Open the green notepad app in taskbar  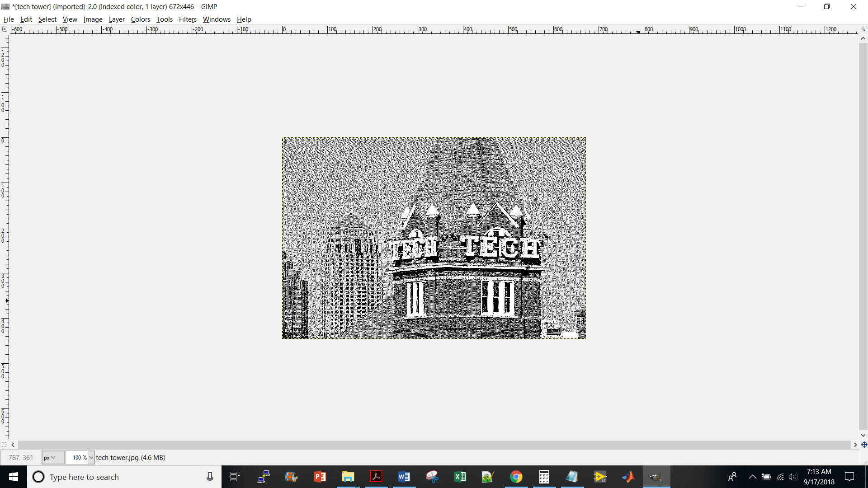[488, 477]
